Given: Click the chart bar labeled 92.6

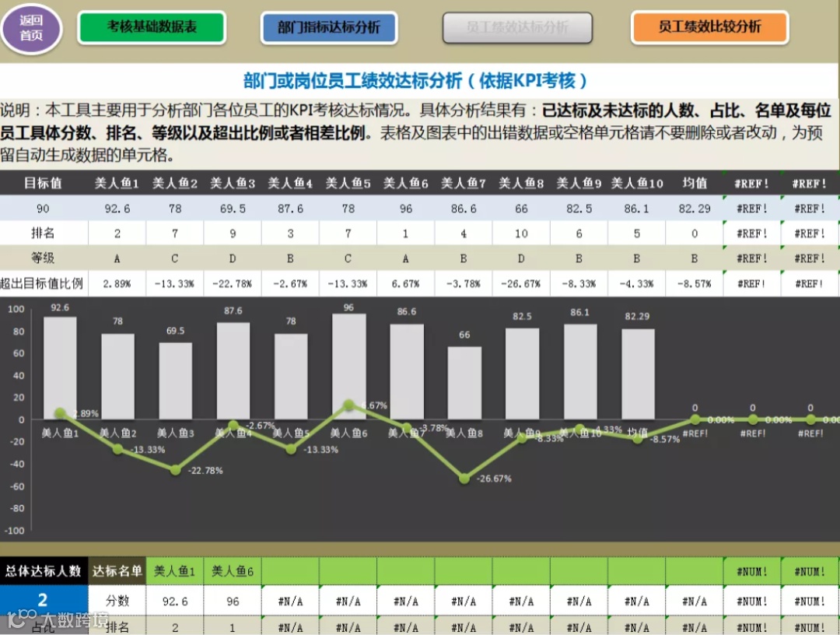Looking at the screenshot, I should [60, 367].
